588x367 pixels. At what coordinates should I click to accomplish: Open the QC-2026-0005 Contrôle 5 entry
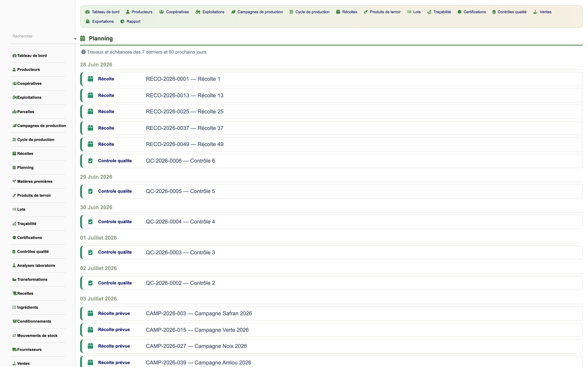pyautogui.click(x=331, y=191)
